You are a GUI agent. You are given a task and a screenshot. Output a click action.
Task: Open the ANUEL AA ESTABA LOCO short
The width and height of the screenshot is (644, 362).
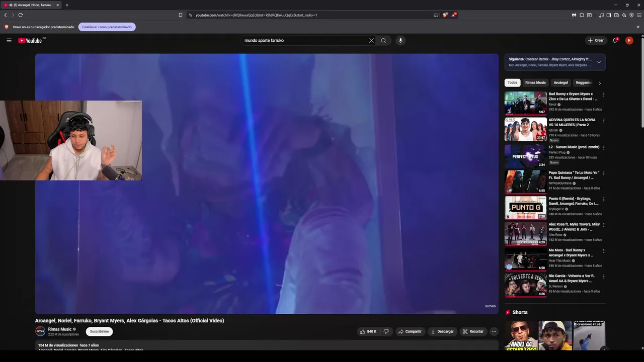(521, 335)
